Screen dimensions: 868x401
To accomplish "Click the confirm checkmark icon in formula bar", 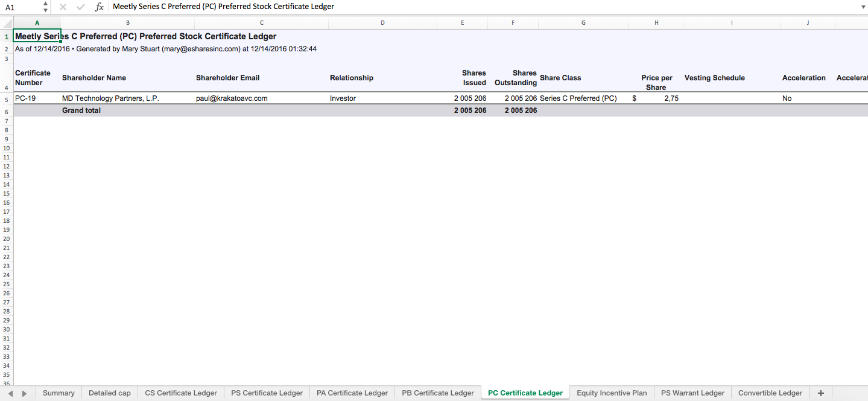I will click(x=81, y=7).
